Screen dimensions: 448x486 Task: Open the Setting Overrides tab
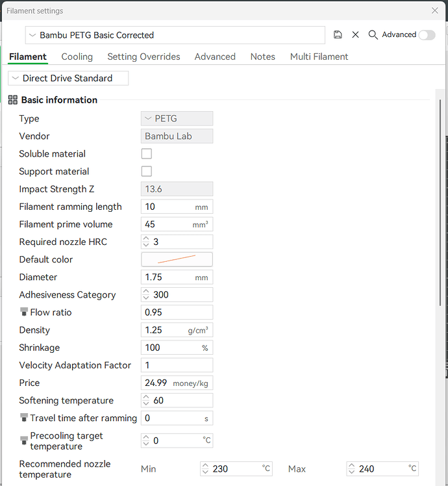click(x=143, y=57)
